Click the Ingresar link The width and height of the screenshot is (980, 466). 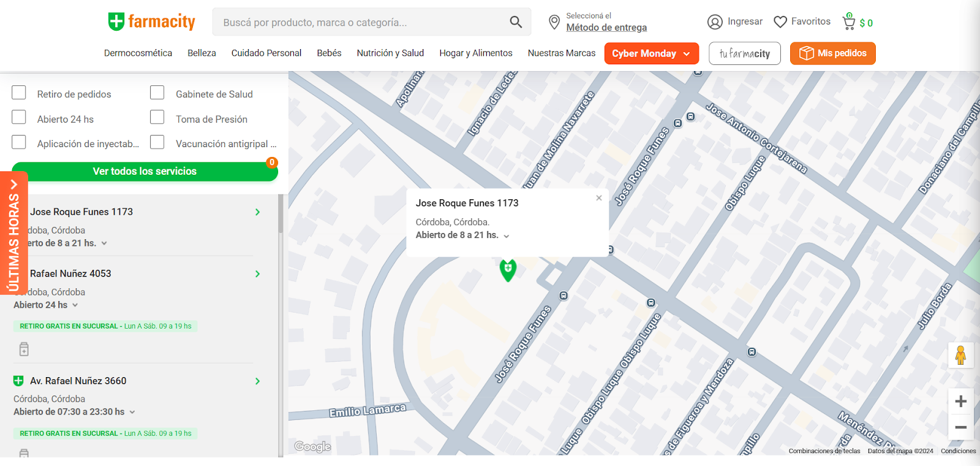(745, 21)
